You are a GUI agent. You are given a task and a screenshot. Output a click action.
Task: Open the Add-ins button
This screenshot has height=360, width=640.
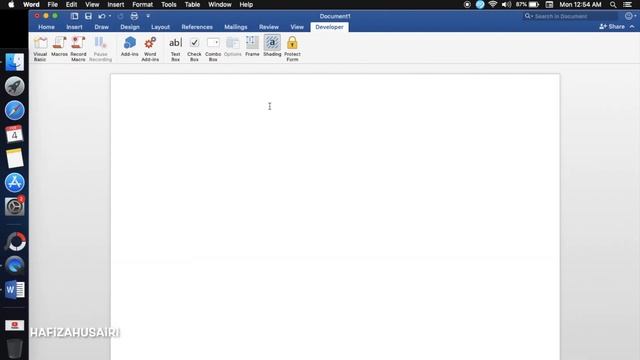click(129, 46)
